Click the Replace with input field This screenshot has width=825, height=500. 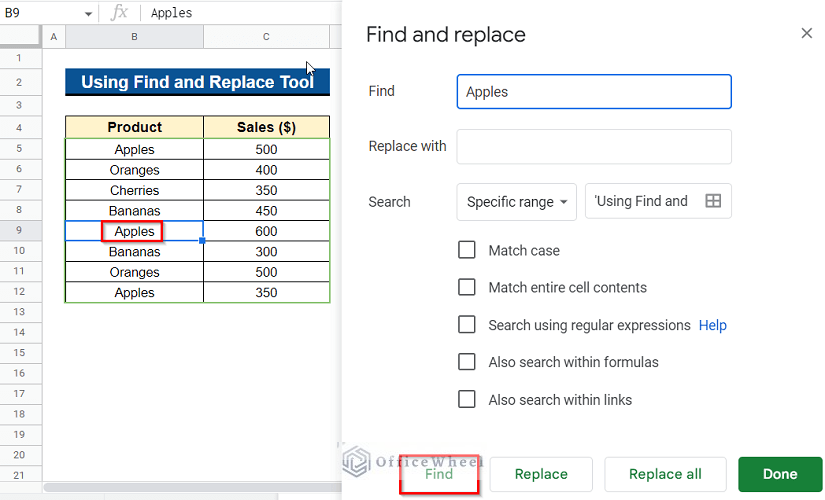594,146
